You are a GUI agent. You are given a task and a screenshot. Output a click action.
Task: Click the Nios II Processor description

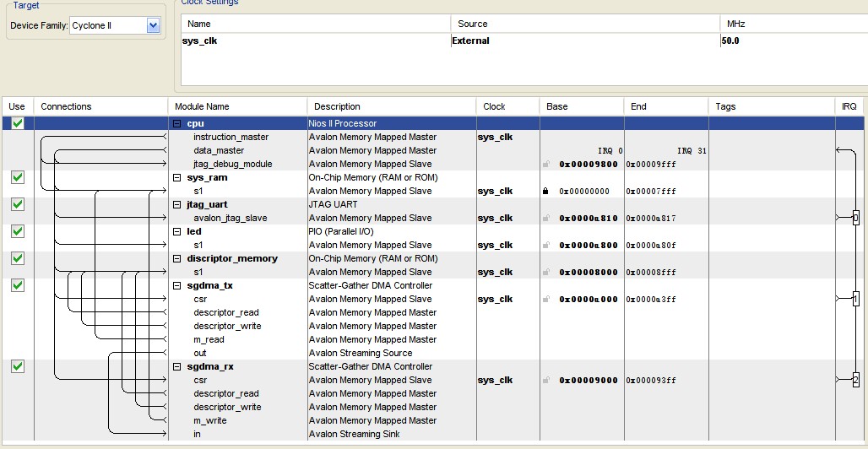342,123
